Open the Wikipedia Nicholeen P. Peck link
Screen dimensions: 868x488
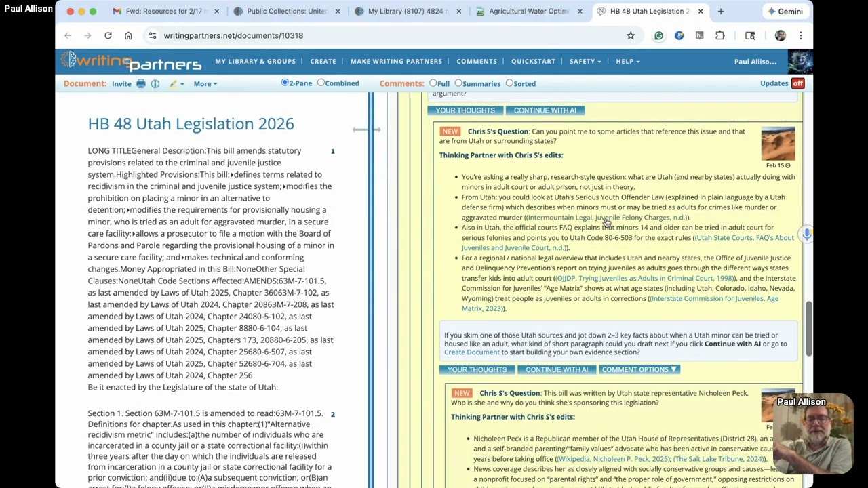(613, 459)
